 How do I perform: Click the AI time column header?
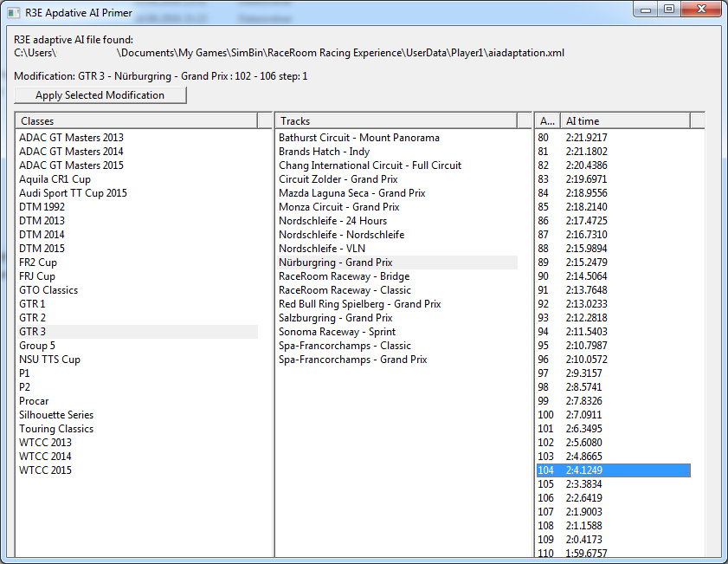point(626,120)
